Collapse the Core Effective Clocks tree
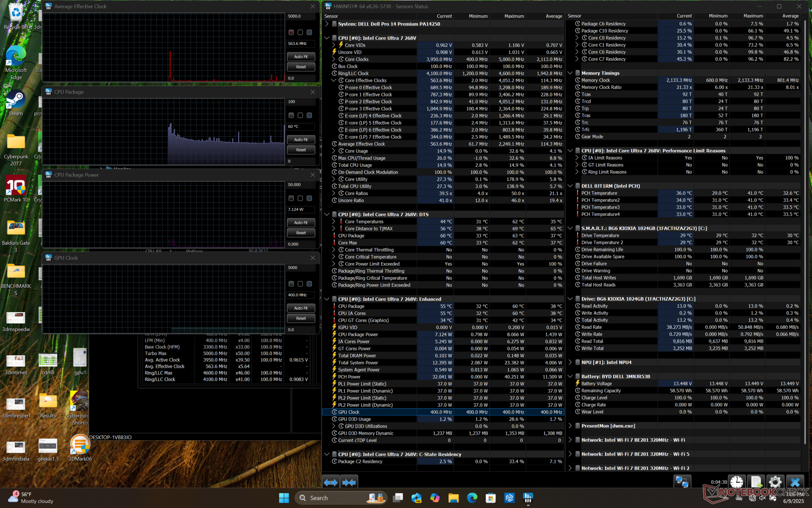The width and height of the screenshot is (812, 508). pos(334,80)
